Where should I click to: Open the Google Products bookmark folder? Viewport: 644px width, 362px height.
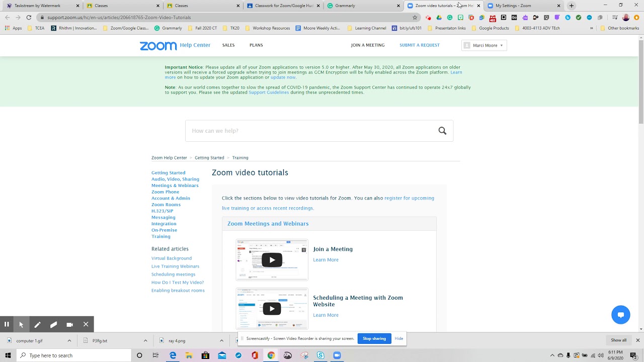pyautogui.click(x=490, y=28)
